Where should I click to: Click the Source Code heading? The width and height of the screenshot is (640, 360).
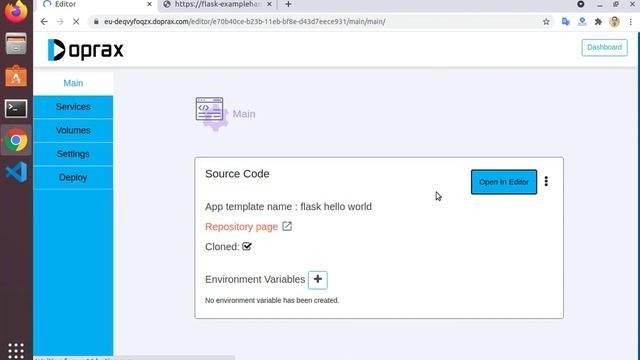(x=237, y=174)
